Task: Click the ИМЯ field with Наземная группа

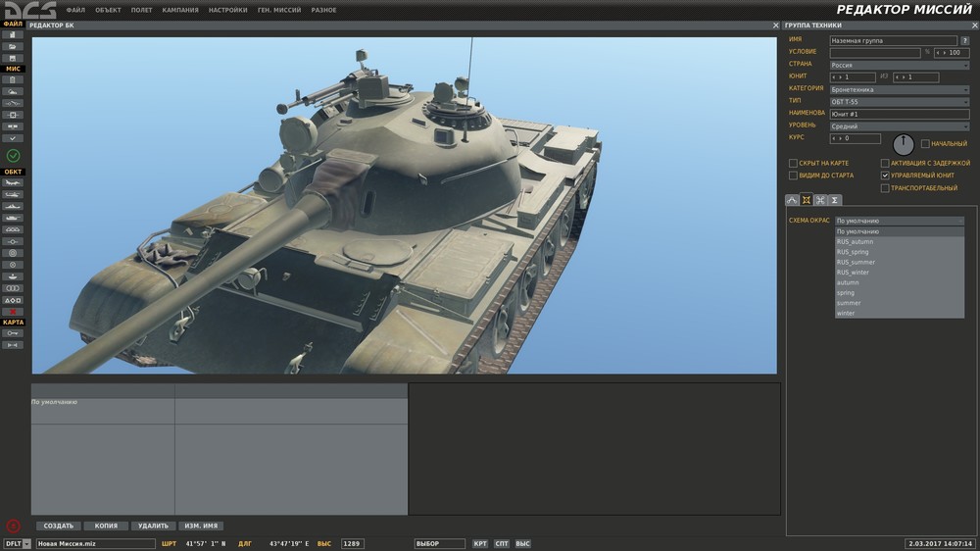Action: [893, 40]
